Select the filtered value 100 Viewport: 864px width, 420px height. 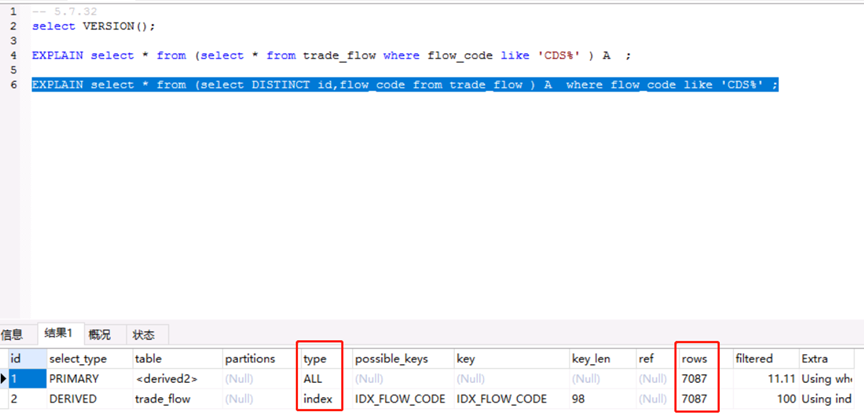pyautogui.click(x=765, y=399)
